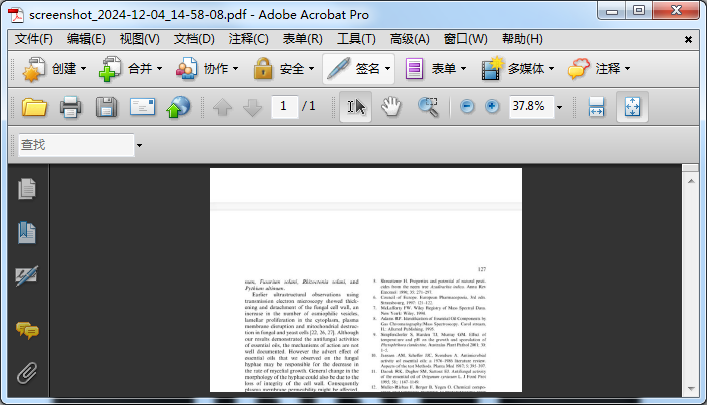Toggle Fit Width scrolling mode

pyautogui.click(x=596, y=107)
